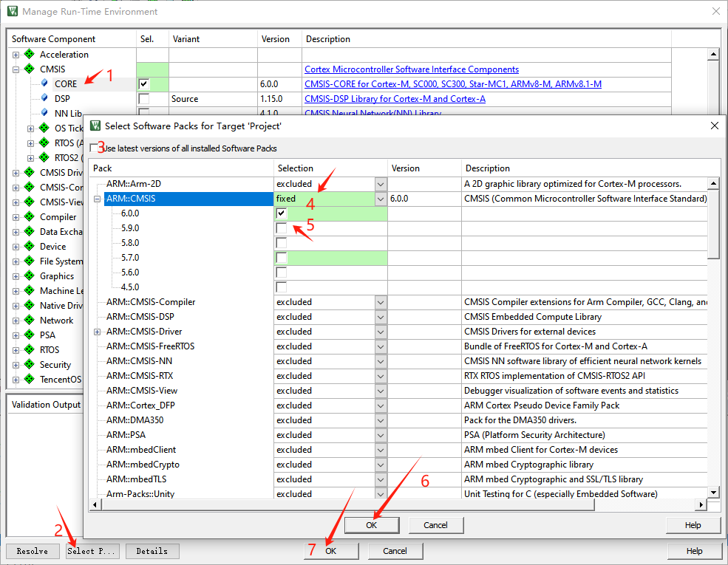
Task: Click the Details button
Action: point(152,551)
